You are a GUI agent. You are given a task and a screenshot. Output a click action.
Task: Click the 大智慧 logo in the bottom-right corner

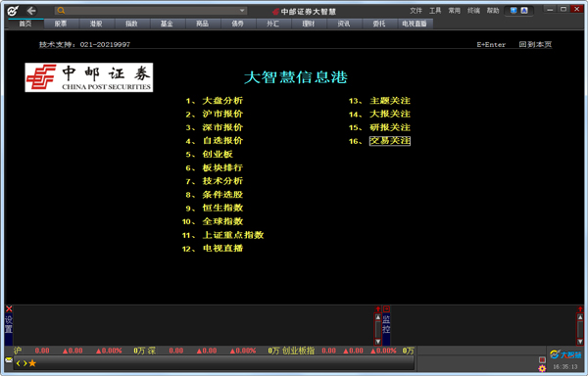pyautogui.click(x=565, y=354)
